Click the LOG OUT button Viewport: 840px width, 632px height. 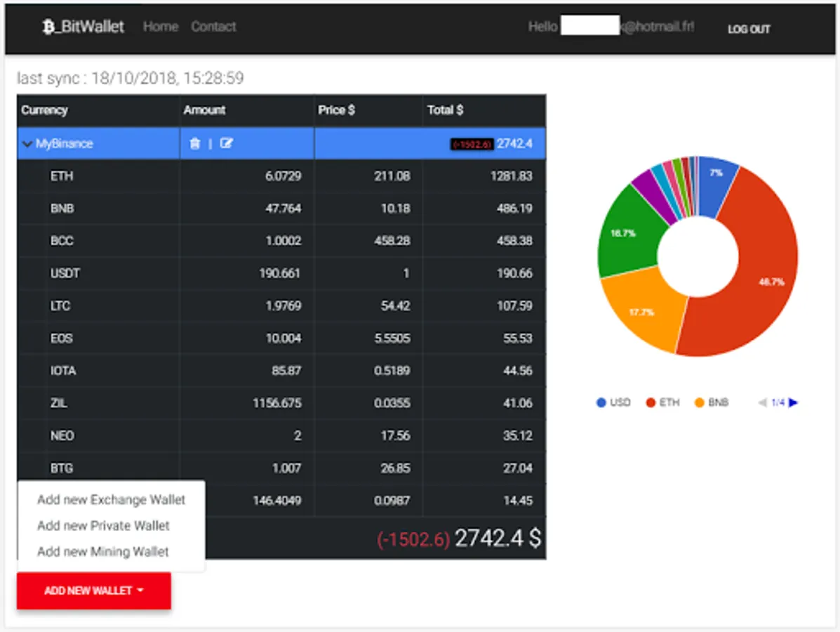click(748, 29)
